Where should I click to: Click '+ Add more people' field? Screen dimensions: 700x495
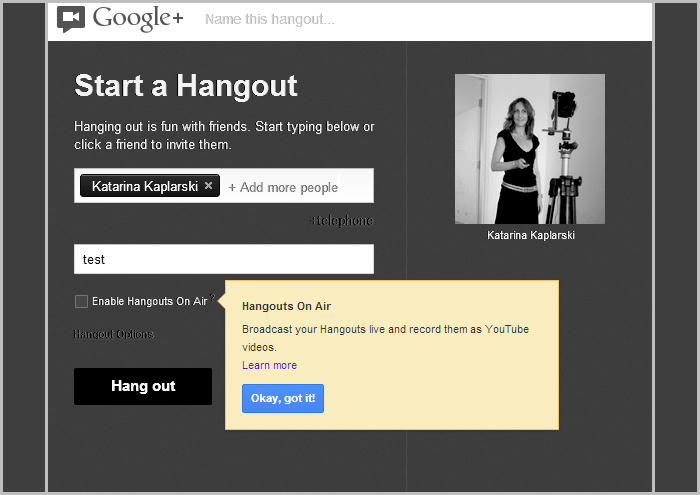[x=283, y=187]
